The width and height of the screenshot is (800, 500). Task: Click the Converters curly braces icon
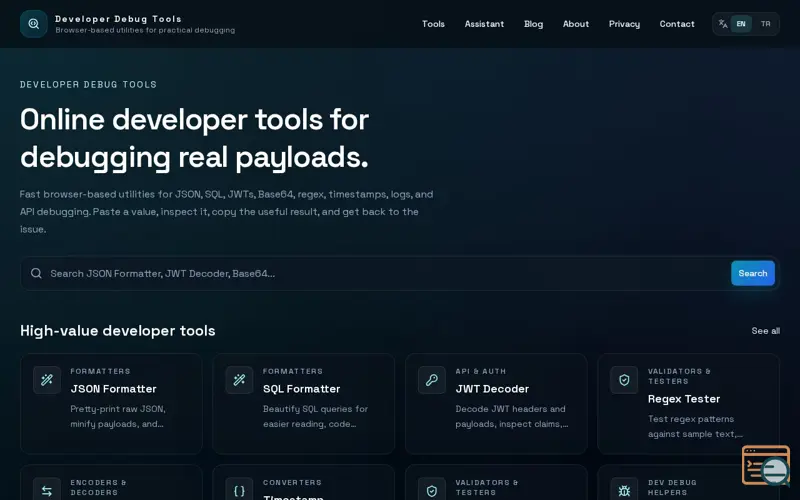[x=239, y=491]
